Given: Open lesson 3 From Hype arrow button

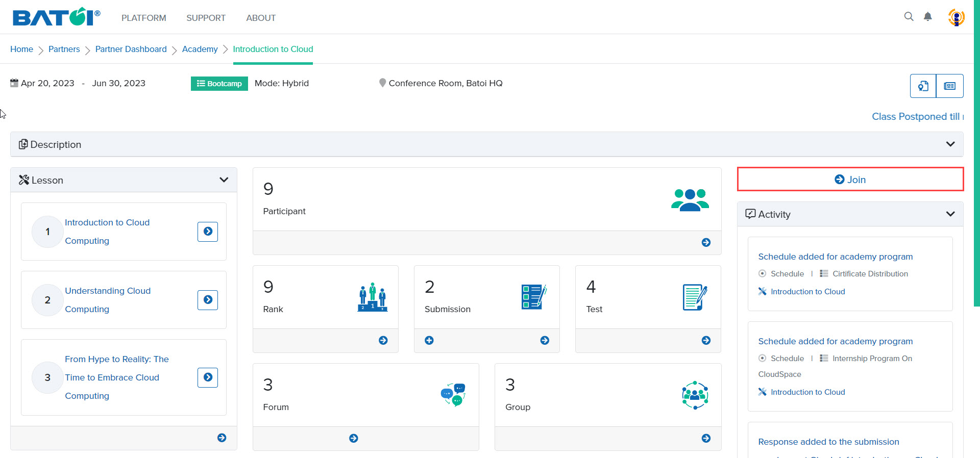Looking at the screenshot, I should point(208,377).
